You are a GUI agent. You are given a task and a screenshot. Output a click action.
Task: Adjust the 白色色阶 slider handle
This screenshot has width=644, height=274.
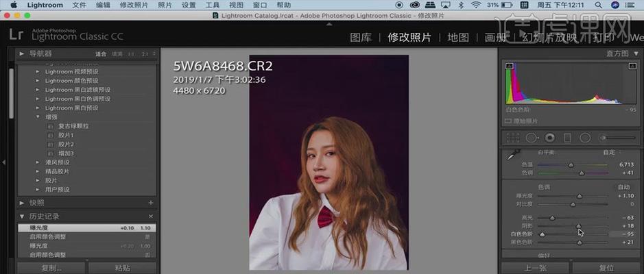click(x=542, y=234)
